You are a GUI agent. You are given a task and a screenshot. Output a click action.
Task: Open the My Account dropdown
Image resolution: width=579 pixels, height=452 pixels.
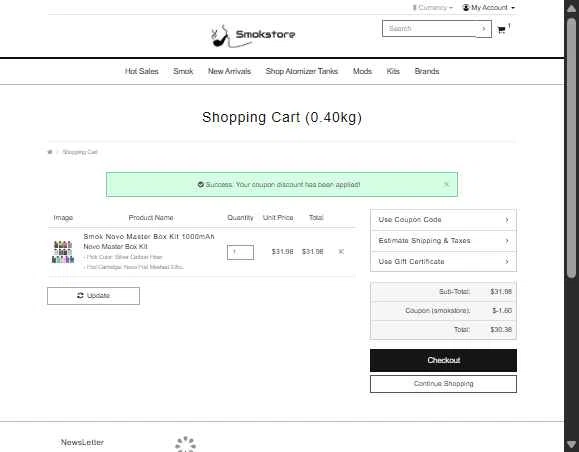[x=489, y=7]
